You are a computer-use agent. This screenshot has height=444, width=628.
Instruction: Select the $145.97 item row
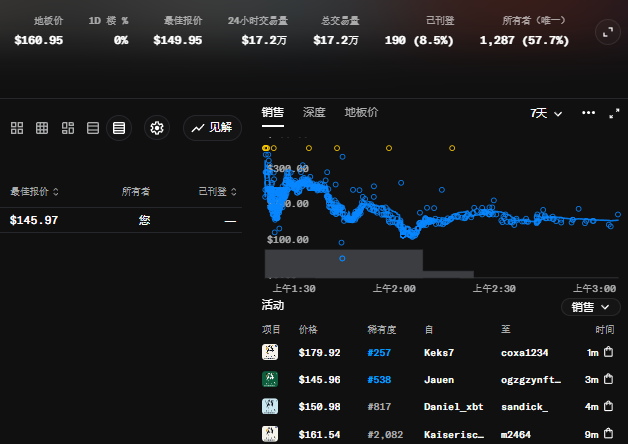tap(121, 220)
